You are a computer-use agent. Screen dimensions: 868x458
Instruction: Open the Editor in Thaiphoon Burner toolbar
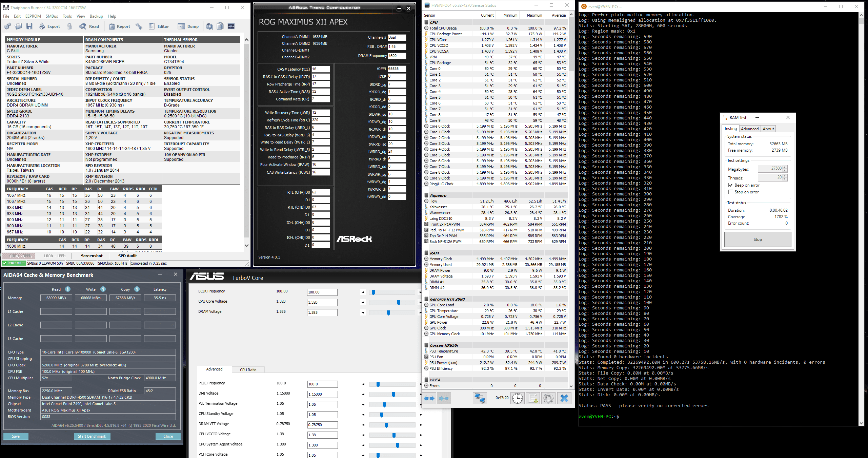click(x=159, y=26)
